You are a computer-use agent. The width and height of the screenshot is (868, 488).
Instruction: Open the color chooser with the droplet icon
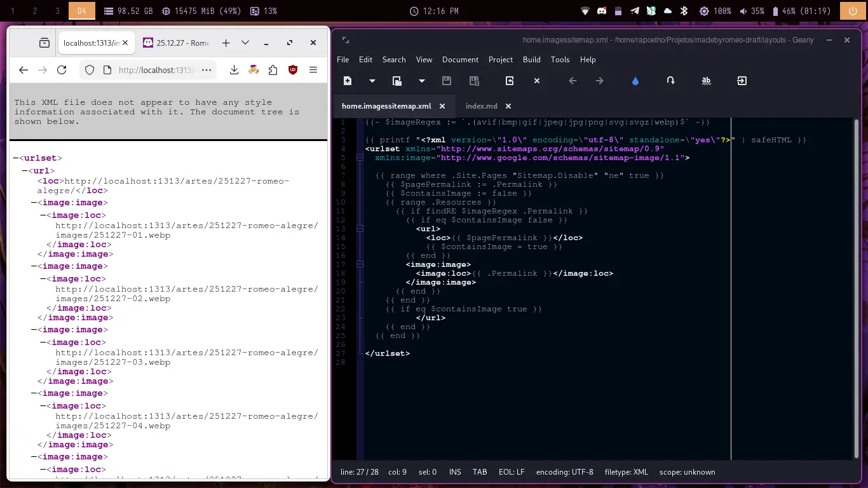point(635,81)
